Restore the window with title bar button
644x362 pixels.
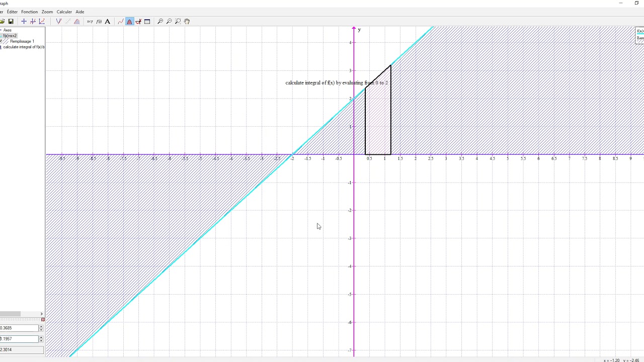click(x=636, y=3)
